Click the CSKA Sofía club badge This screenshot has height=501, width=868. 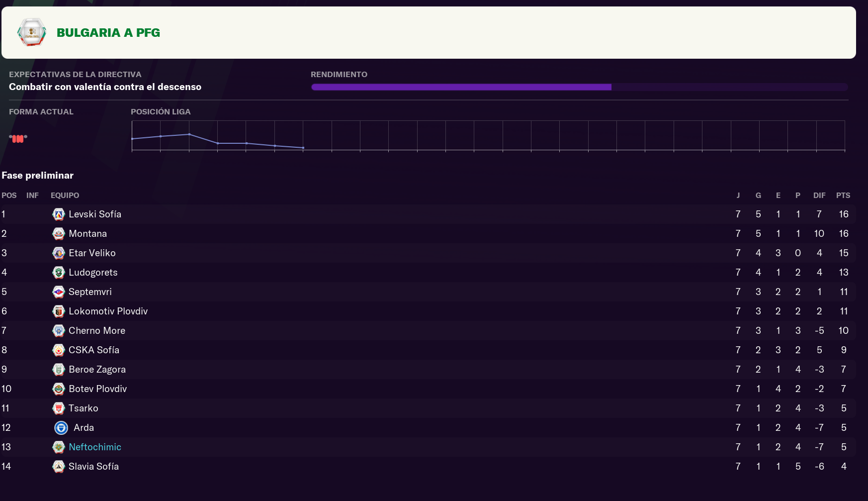point(59,350)
